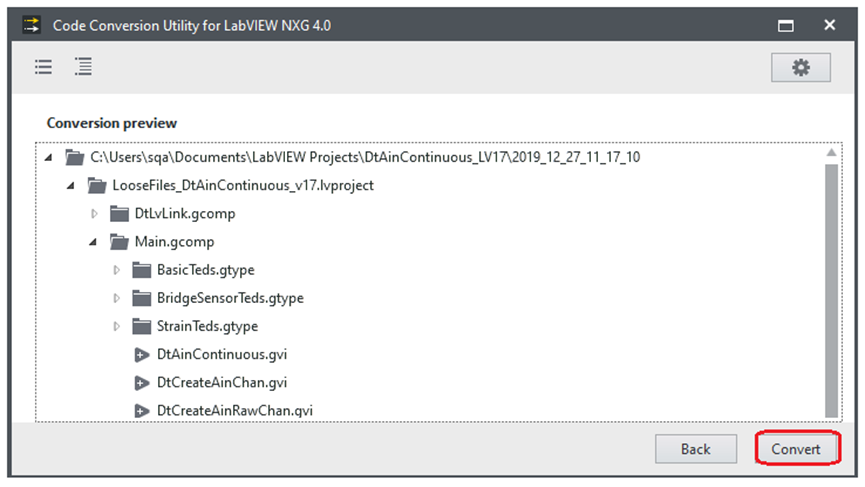The height and width of the screenshot is (487, 865).
Task: Collapse the root path tree node
Action: tap(49, 158)
